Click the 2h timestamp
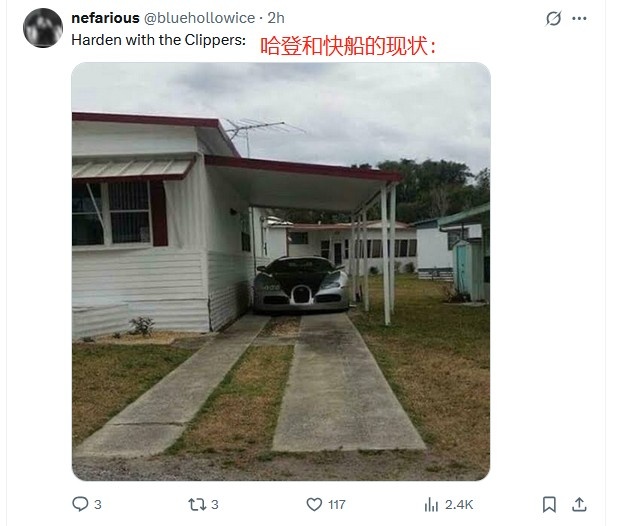The height and width of the screenshot is (526, 623). click(x=276, y=18)
